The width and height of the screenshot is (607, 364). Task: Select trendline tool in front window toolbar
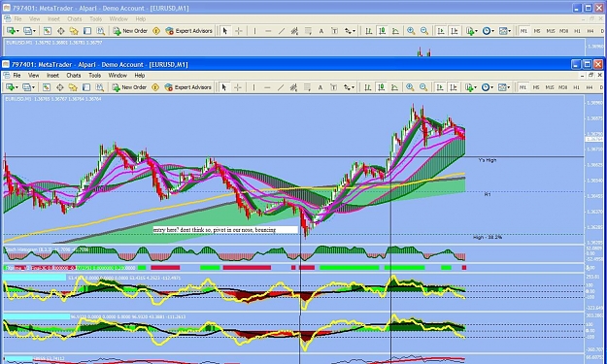point(281,87)
